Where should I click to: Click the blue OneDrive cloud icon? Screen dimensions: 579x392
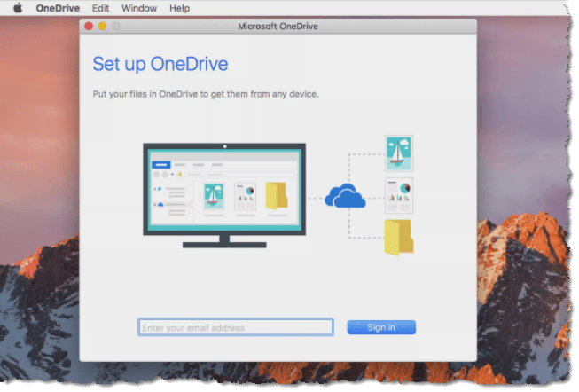344,196
